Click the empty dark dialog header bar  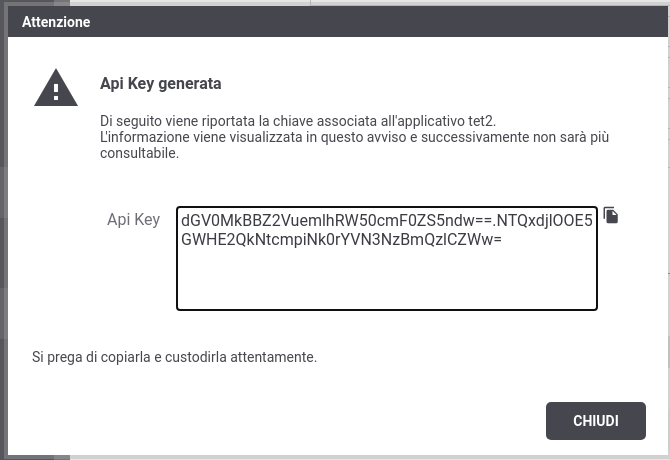point(376,22)
